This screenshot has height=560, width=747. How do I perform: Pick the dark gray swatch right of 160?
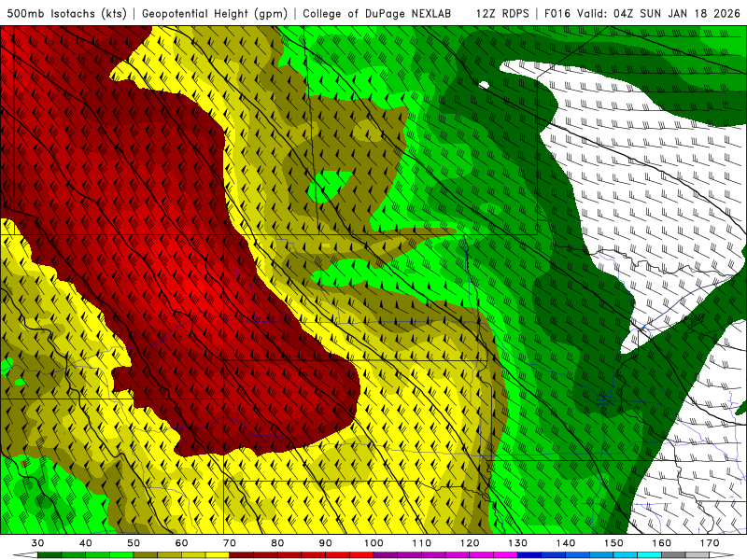pos(673,555)
